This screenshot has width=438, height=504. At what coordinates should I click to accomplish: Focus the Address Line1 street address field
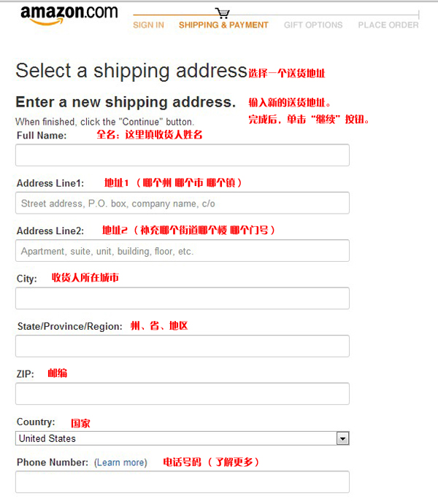pyautogui.click(x=182, y=203)
